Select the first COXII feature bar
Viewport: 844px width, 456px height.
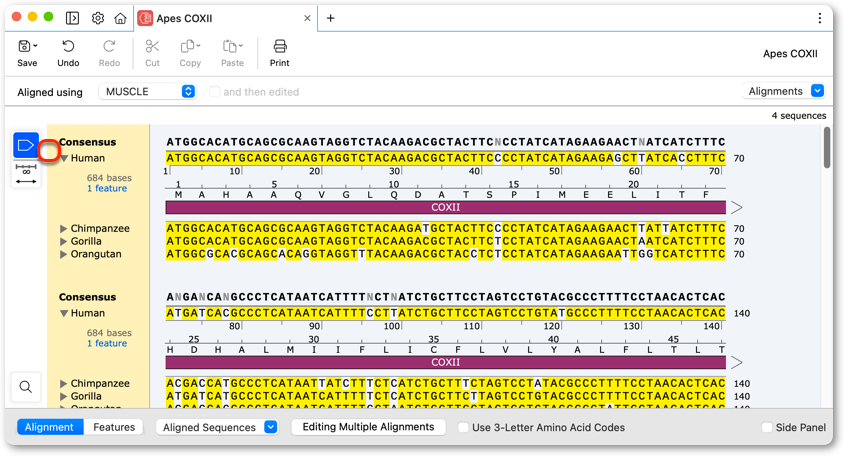(446, 207)
